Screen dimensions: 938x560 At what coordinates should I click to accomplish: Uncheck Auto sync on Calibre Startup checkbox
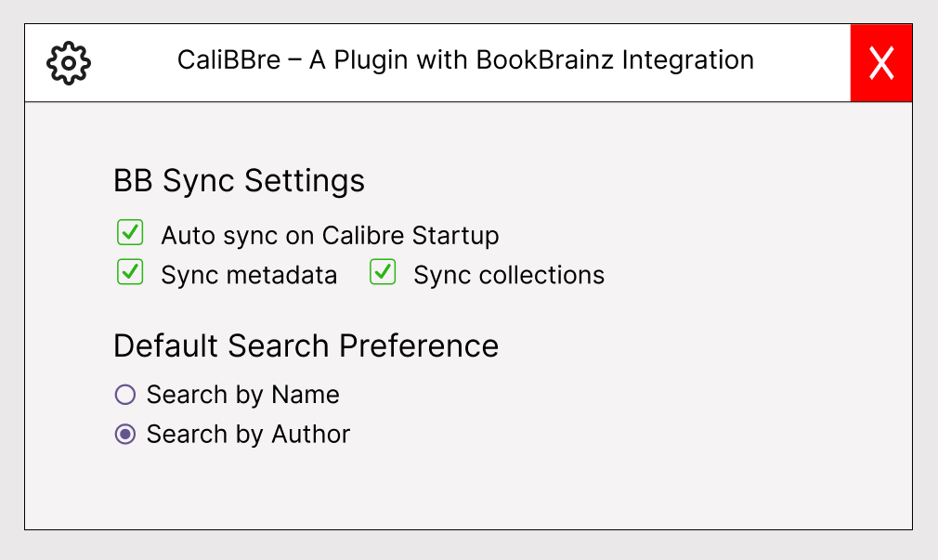point(130,232)
